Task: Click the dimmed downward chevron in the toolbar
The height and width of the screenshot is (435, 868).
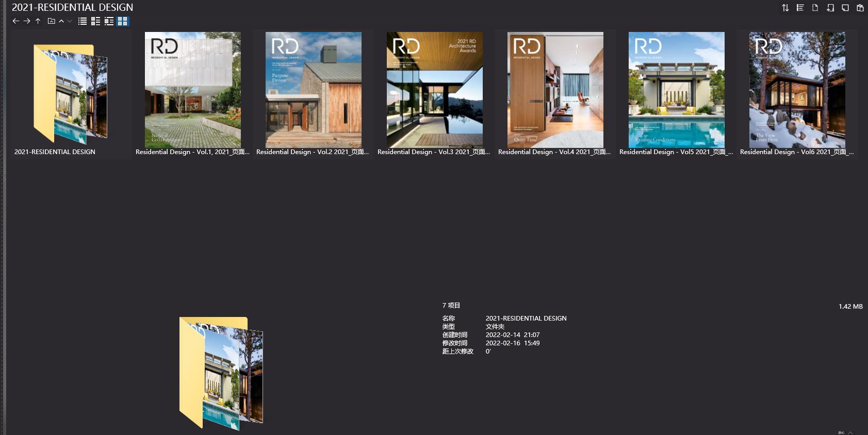Action: 70,21
